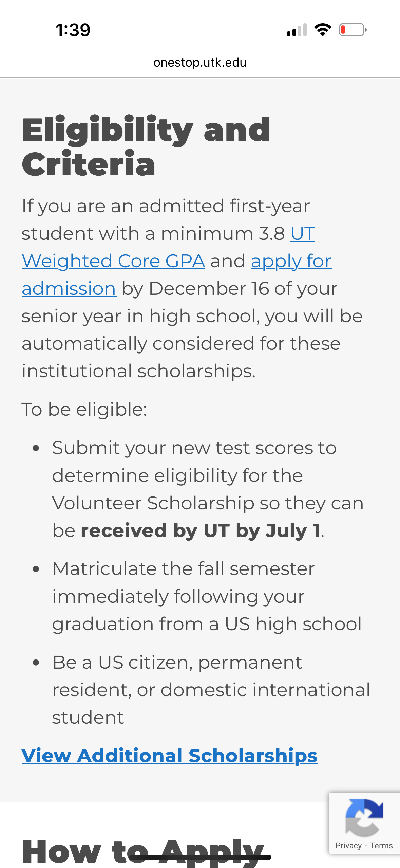Tap the onestop.utk.edu address bar
Screen dimensions: 400x868
coord(200,62)
